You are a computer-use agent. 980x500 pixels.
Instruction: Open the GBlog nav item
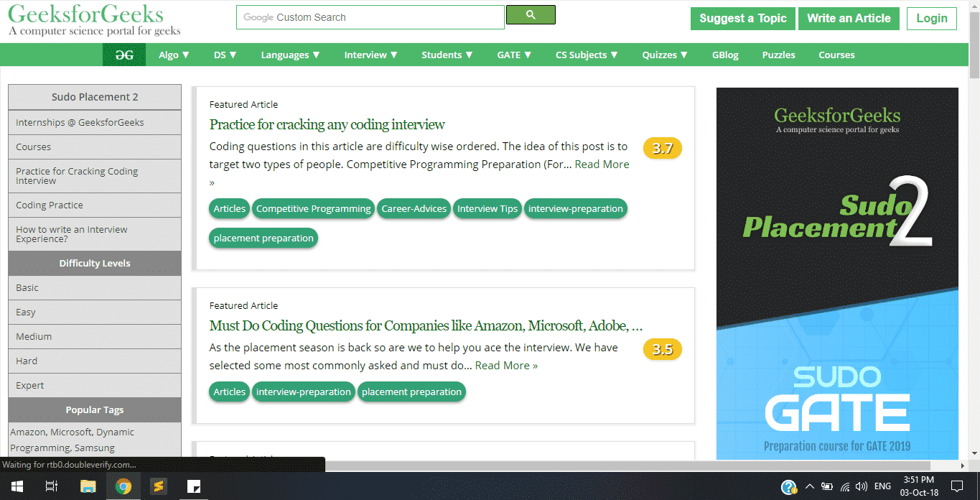(x=725, y=55)
